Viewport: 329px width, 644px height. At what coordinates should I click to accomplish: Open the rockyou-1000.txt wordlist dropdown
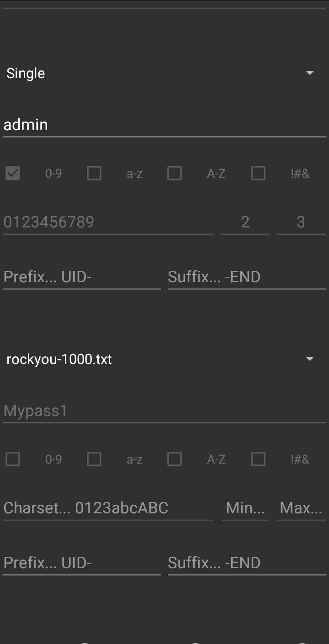(x=164, y=359)
